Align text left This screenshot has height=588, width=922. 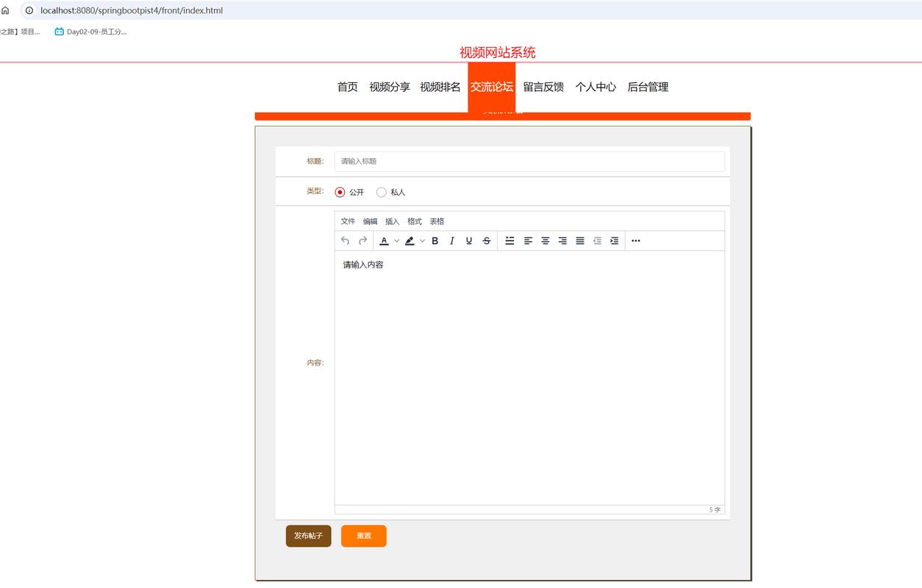[x=528, y=241]
